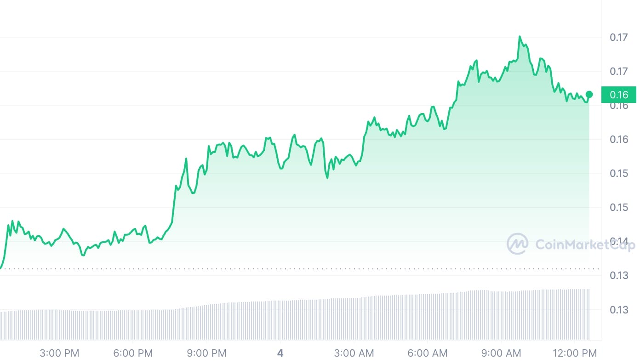This screenshot has width=640, height=364.
Task: Click the CoinMarketCap logo icon
Action: [517, 244]
